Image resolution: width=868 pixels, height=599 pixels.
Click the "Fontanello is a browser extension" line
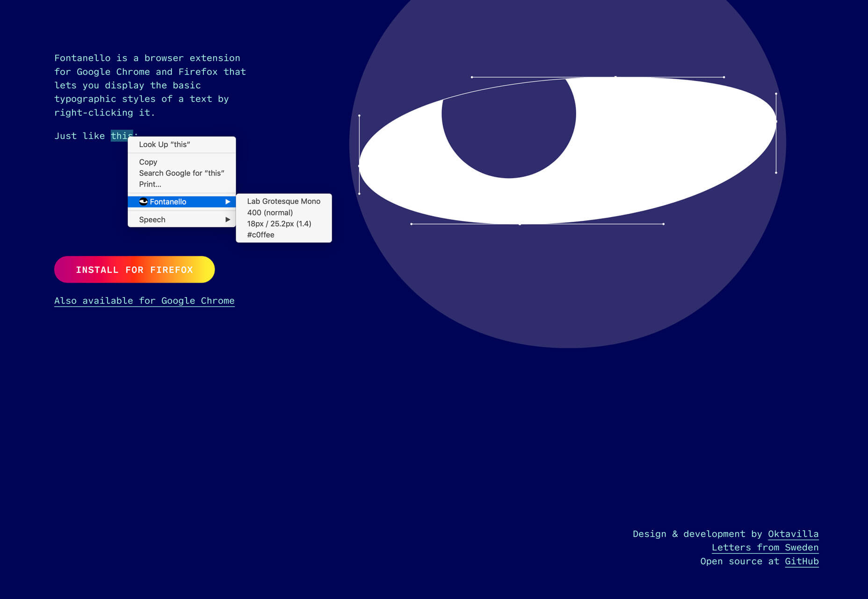tap(147, 58)
